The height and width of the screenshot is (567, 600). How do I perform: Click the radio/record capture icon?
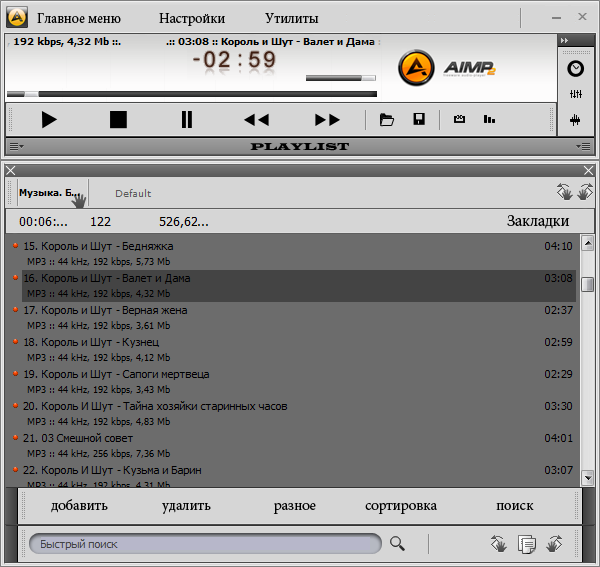point(459,119)
